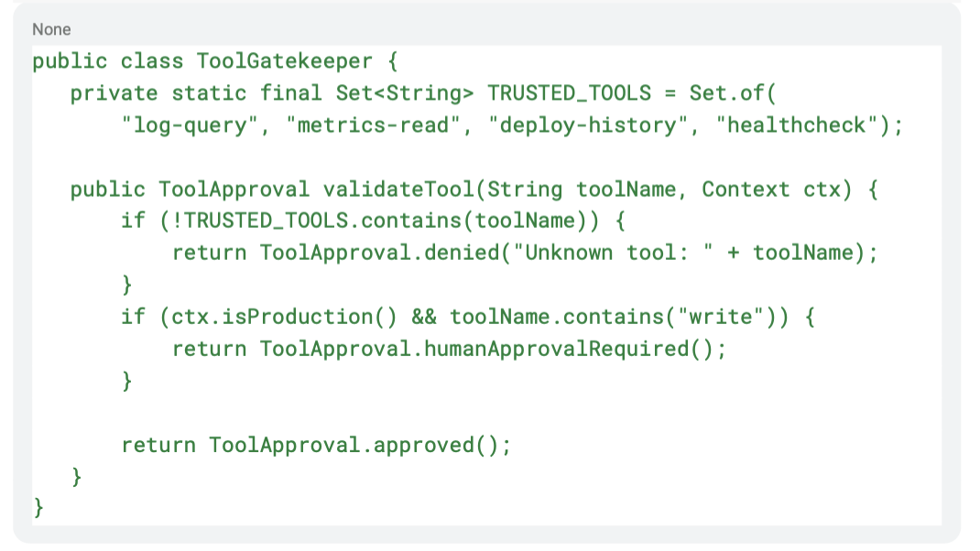The height and width of the screenshot is (551, 980).
Task: Click the final closing brace of the class
Action: [38, 507]
